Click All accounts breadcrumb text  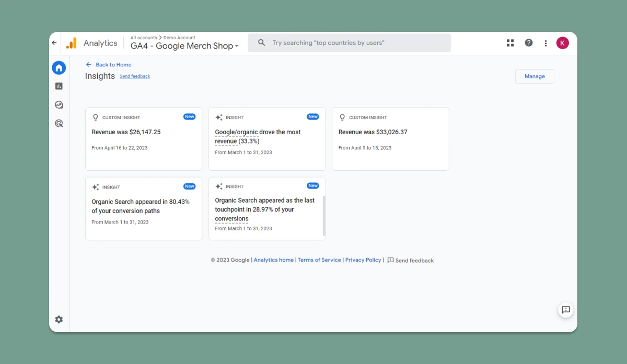[x=144, y=38]
